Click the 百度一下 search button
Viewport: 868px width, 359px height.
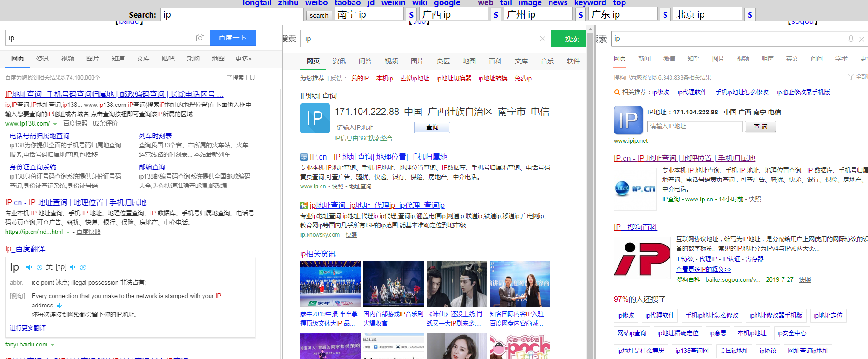(233, 38)
